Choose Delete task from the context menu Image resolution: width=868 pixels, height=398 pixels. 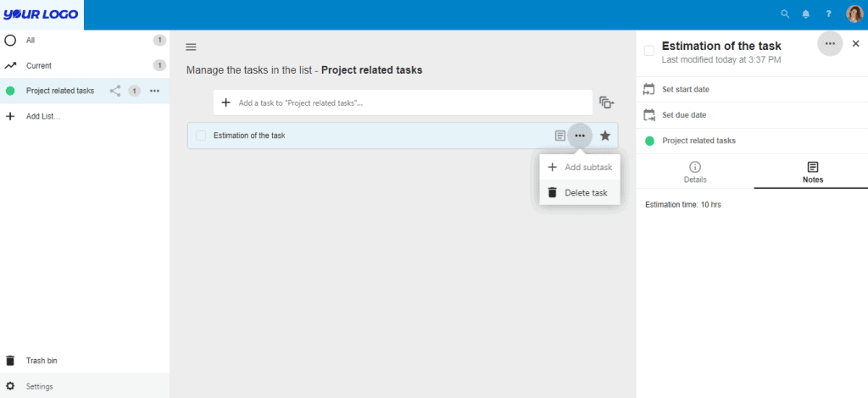coord(580,192)
